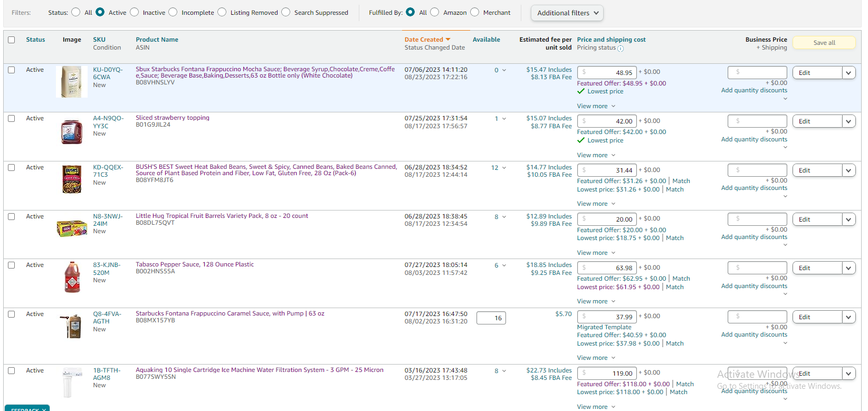Click the available quantity field showing 16
The width and height of the screenshot is (868, 411).
coord(491,318)
